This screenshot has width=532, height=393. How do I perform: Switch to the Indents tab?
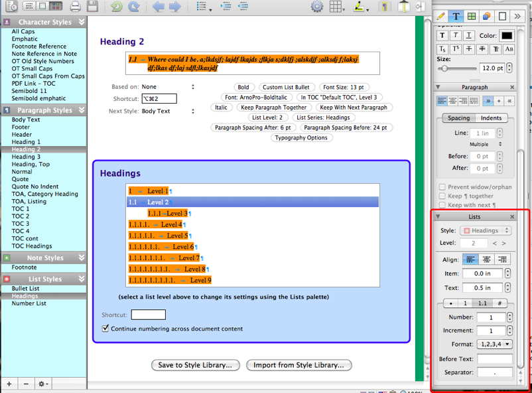pyautogui.click(x=491, y=118)
